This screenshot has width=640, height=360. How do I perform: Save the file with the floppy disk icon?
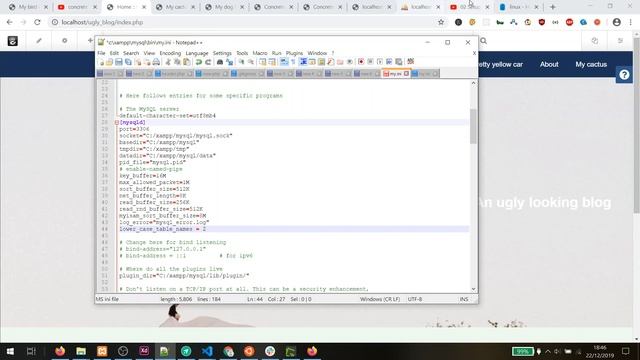(x=119, y=62)
